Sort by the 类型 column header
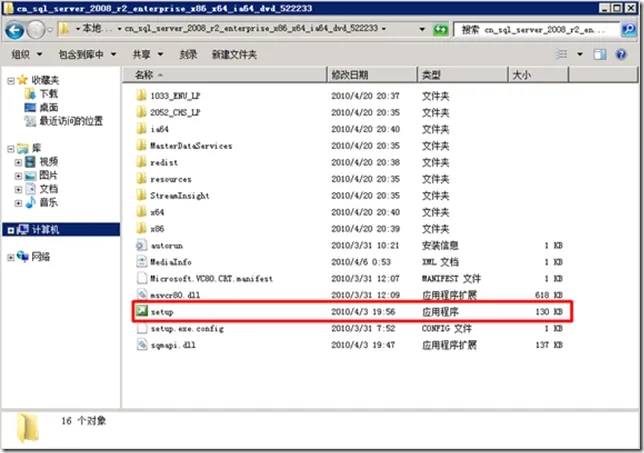The height and width of the screenshot is (453, 644). pyautogui.click(x=463, y=75)
